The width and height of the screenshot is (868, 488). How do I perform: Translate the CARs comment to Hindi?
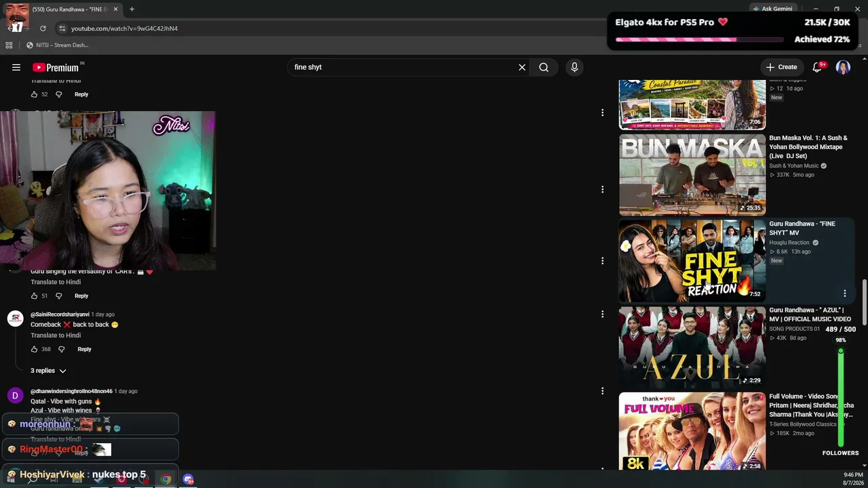click(x=56, y=282)
